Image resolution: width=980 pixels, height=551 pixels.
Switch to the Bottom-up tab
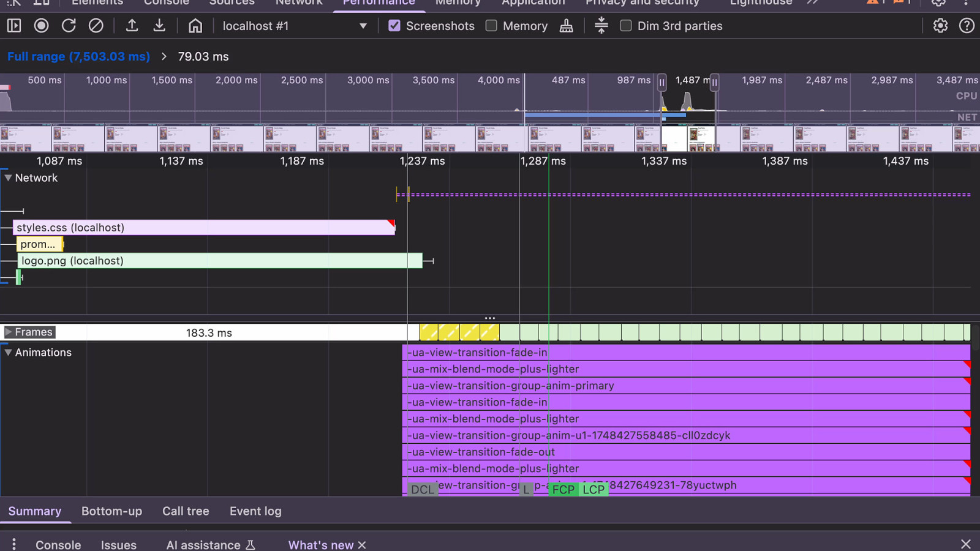111,511
